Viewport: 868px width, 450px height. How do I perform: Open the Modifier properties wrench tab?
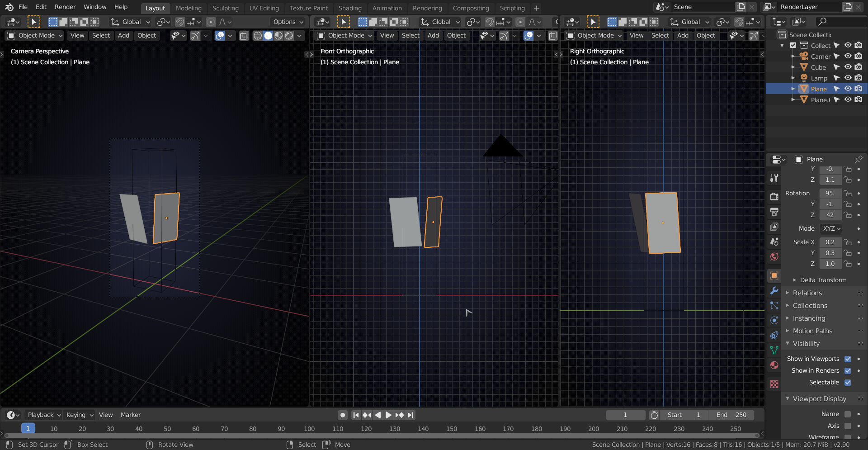click(774, 291)
